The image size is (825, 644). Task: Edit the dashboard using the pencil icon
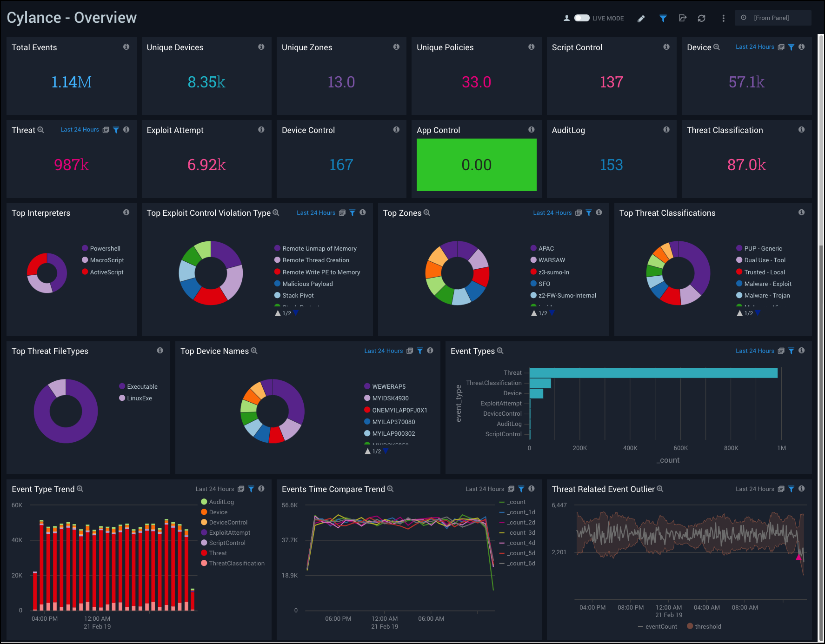coord(641,19)
